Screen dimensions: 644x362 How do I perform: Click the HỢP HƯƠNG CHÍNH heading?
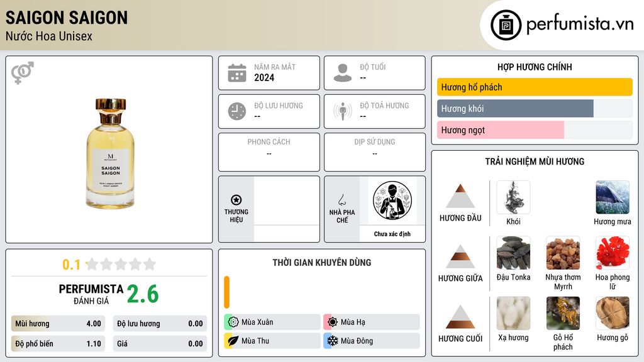click(x=535, y=67)
